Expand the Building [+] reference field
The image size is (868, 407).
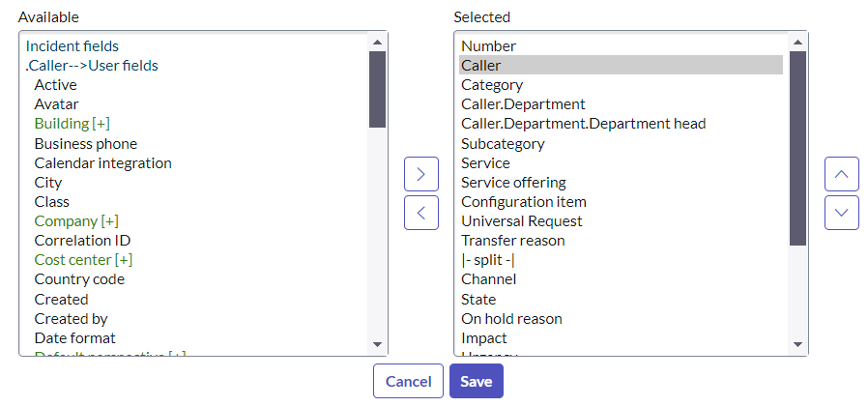click(72, 124)
